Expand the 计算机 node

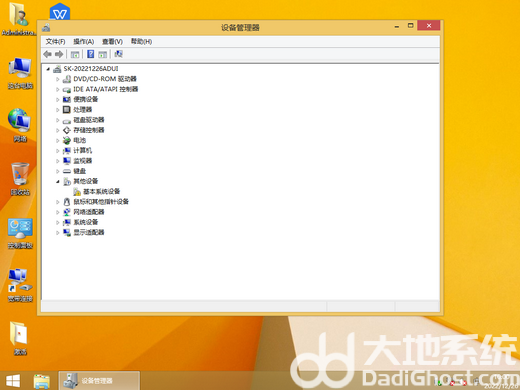[58, 151]
